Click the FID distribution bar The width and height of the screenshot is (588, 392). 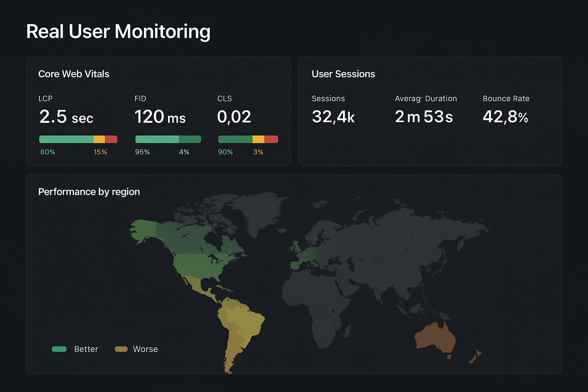(168, 139)
